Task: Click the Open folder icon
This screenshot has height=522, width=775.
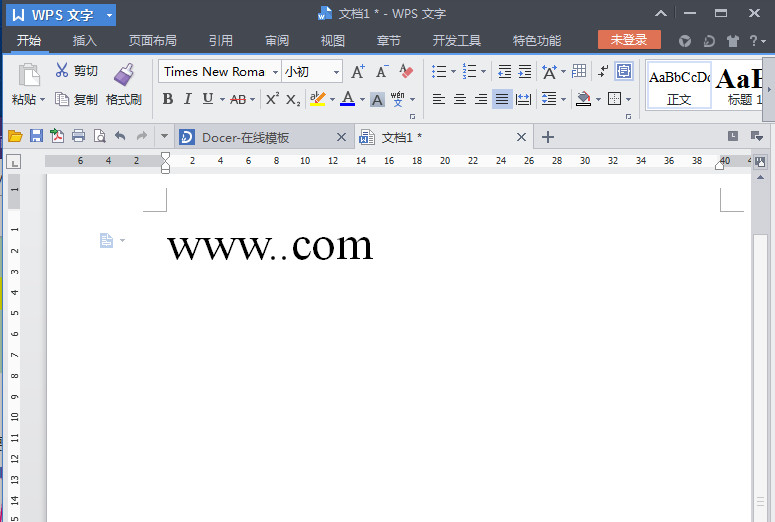Action: (x=15, y=136)
